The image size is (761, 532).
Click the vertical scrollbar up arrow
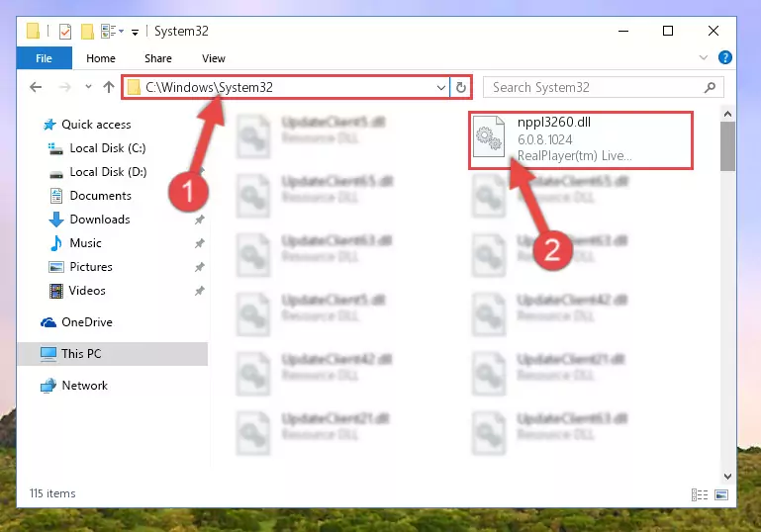727,114
